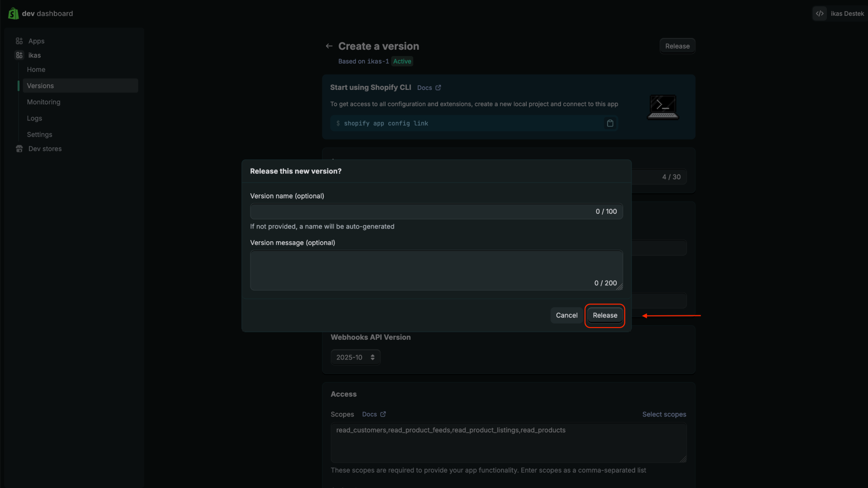
Task: Select the ikas app entry in sidebar
Action: (x=34, y=55)
